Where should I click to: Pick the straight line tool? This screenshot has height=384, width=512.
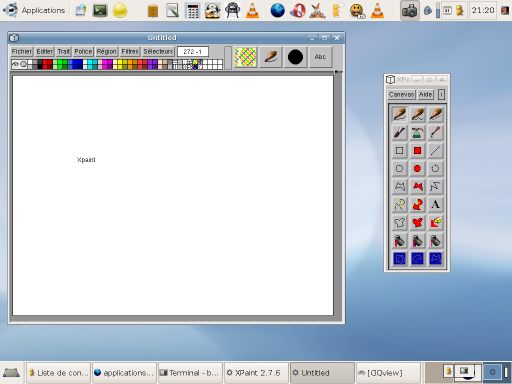click(435, 151)
